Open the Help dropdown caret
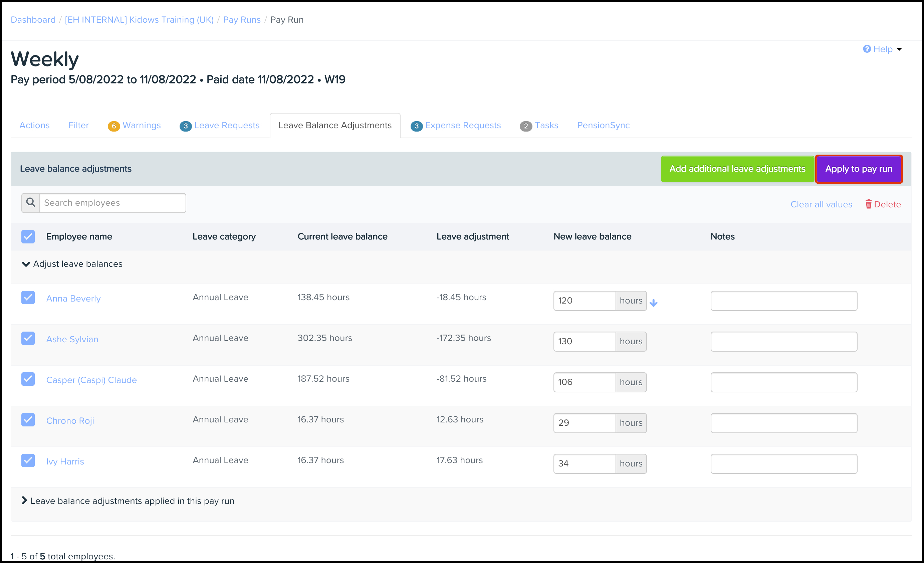 899,49
